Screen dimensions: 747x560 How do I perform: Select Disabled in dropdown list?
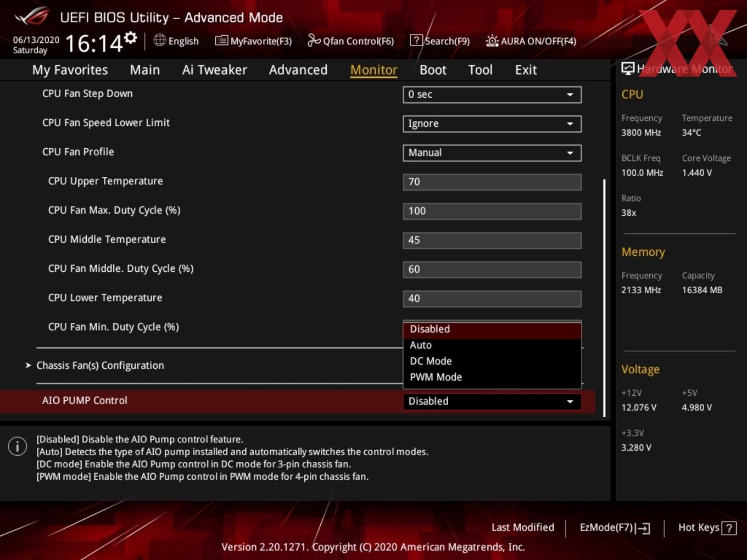(492, 329)
